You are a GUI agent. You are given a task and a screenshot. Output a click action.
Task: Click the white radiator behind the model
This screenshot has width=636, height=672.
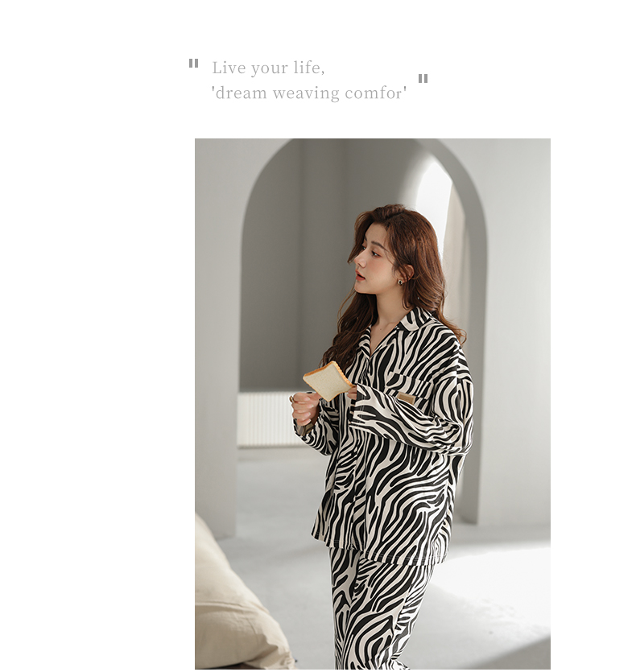(266, 419)
